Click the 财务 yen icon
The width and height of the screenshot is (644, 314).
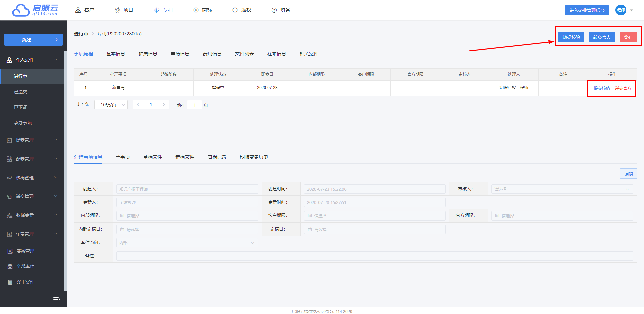click(x=274, y=10)
